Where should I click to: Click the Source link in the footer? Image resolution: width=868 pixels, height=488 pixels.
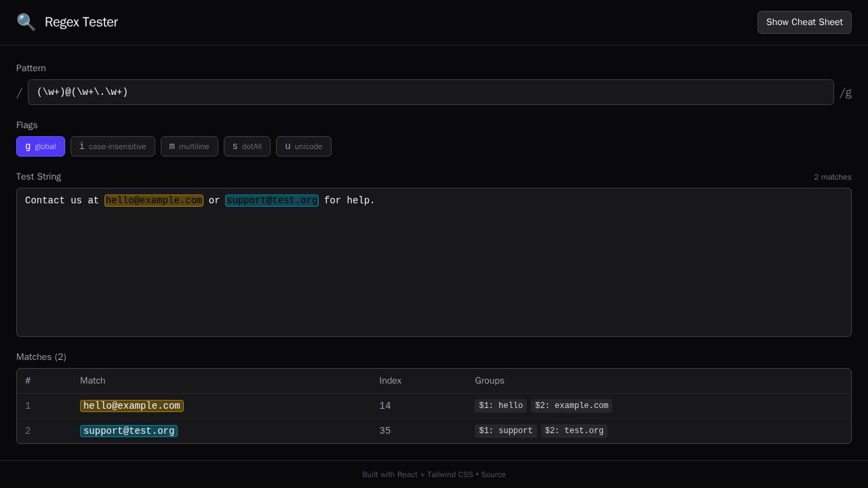493,474
